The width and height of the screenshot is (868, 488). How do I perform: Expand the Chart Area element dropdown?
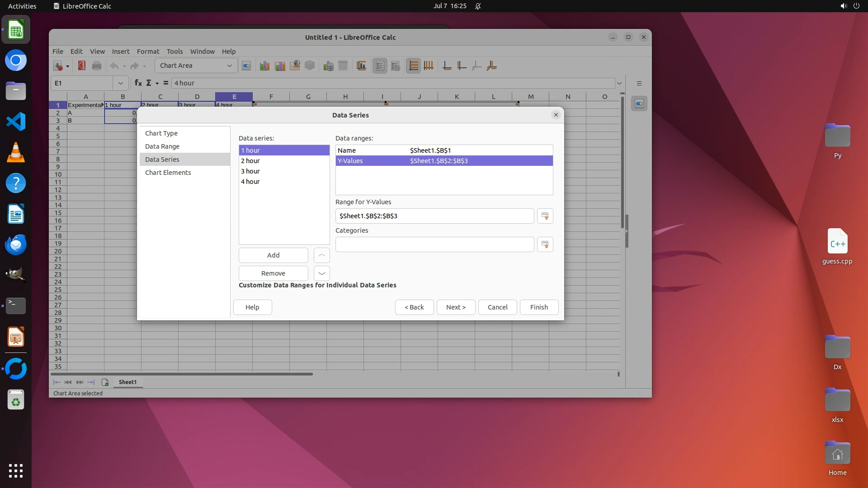tap(229, 66)
